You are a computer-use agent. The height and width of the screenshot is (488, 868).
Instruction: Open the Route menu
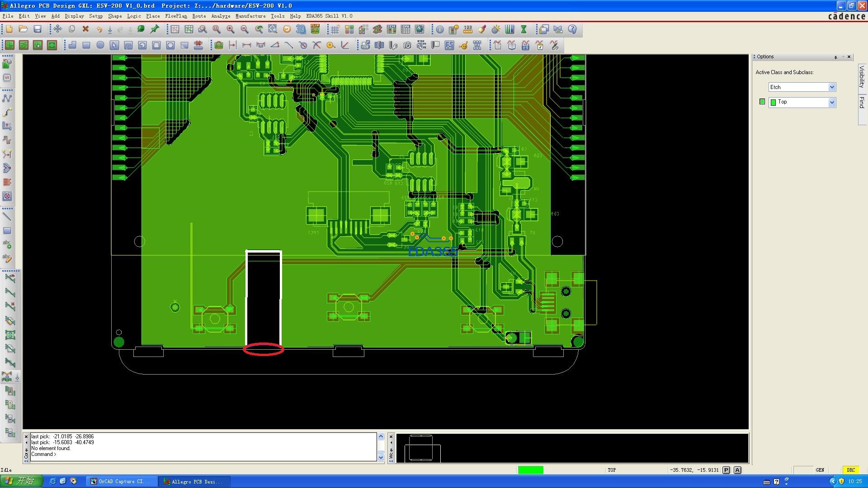click(x=199, y=16)
